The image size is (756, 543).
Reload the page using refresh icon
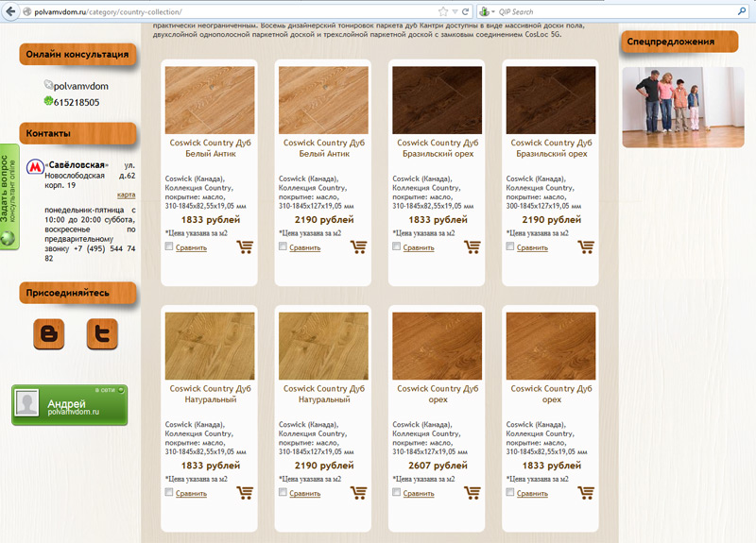coord(465,11)
